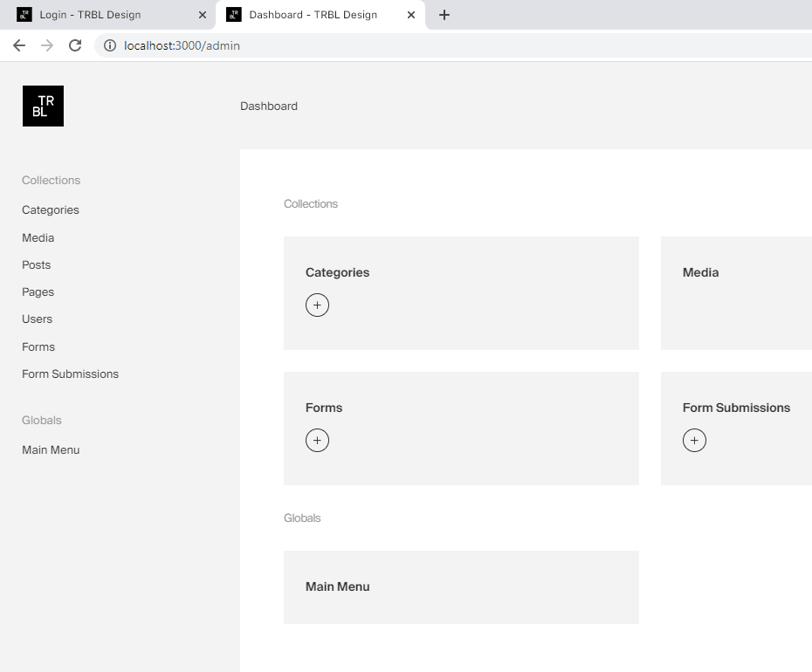Viewport: 812px width, 672px height.
Task: Go to Posts in the sidebar
Action: coord(37,265)
